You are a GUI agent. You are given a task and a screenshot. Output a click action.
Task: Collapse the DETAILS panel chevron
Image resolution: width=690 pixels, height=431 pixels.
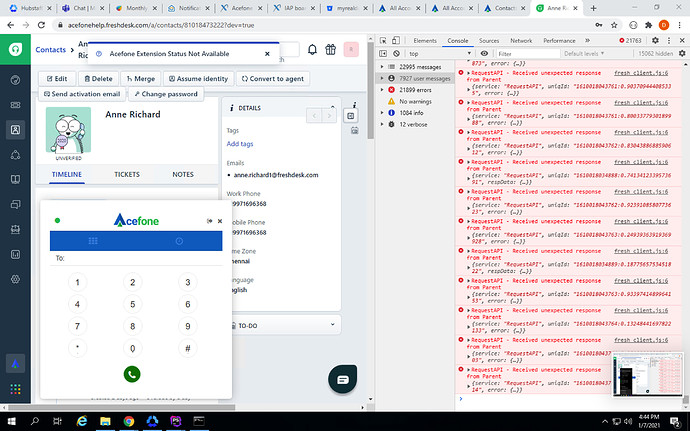tap(333, 107)
